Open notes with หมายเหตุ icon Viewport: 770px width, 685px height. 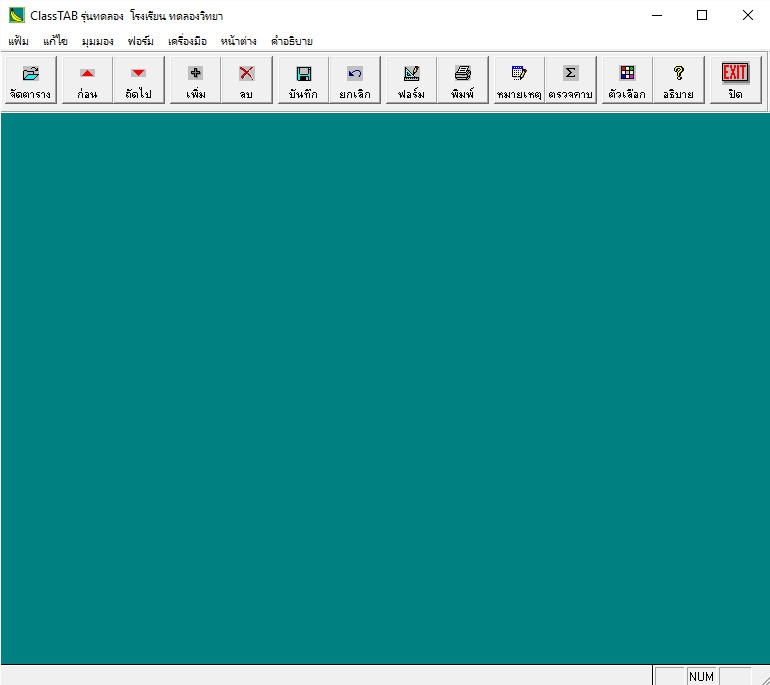519,80
